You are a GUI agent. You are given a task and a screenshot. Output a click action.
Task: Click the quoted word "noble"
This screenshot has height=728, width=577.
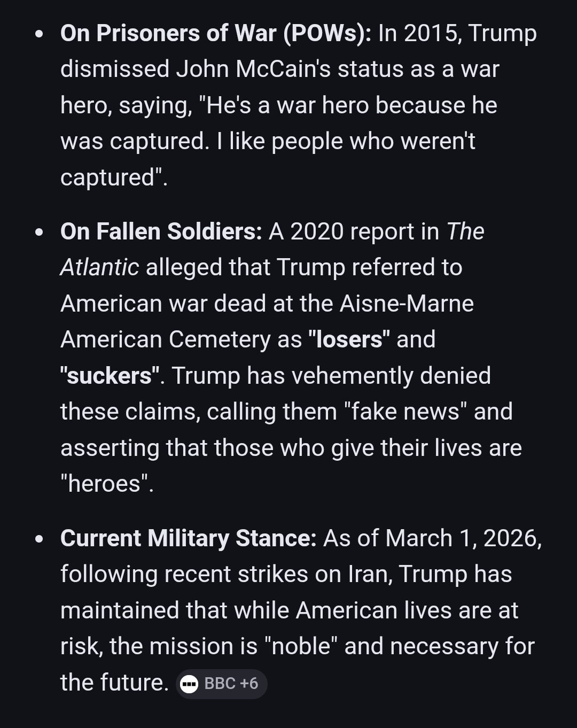pyautogui.click(x=301, y=646)
